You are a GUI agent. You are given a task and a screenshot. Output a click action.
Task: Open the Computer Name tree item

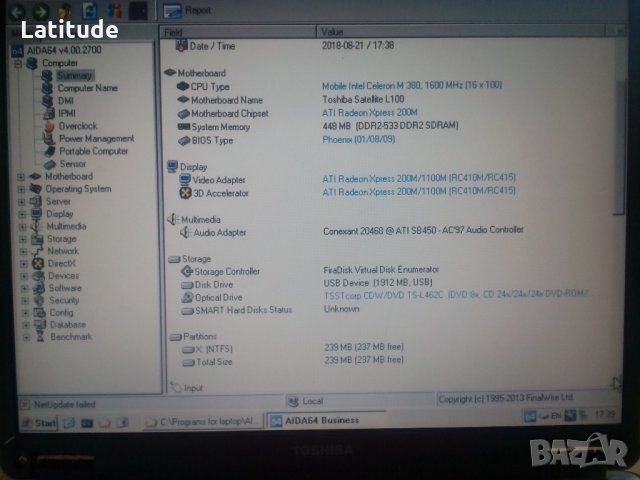(87, 88)
